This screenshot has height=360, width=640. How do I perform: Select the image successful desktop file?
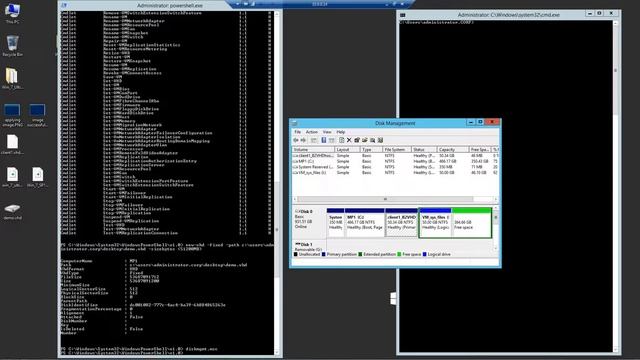point(37,116)
